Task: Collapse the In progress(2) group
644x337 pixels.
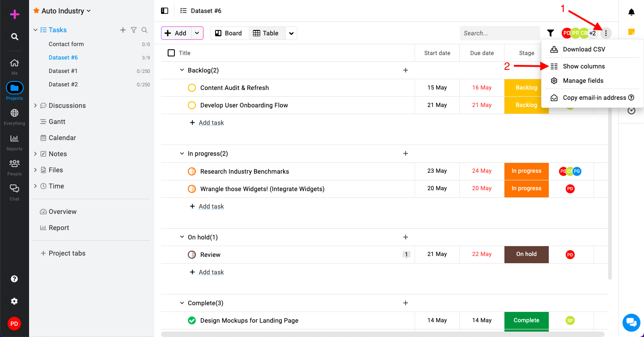Action: coord(182,154)
